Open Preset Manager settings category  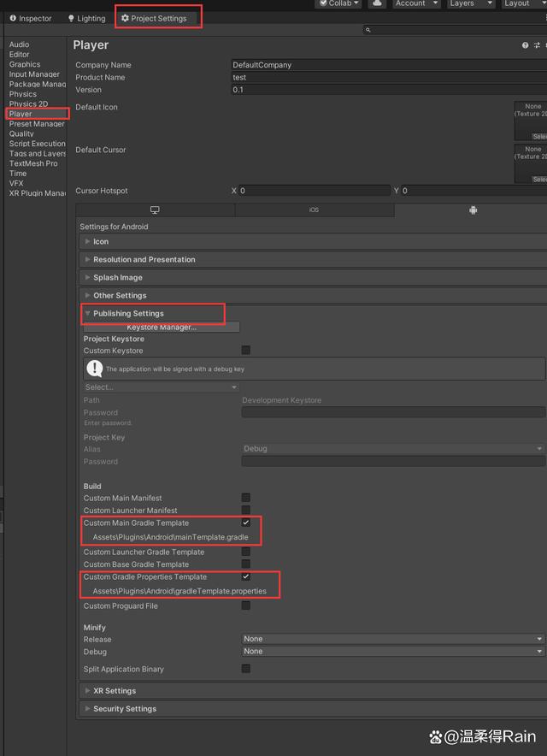point(37,124)
